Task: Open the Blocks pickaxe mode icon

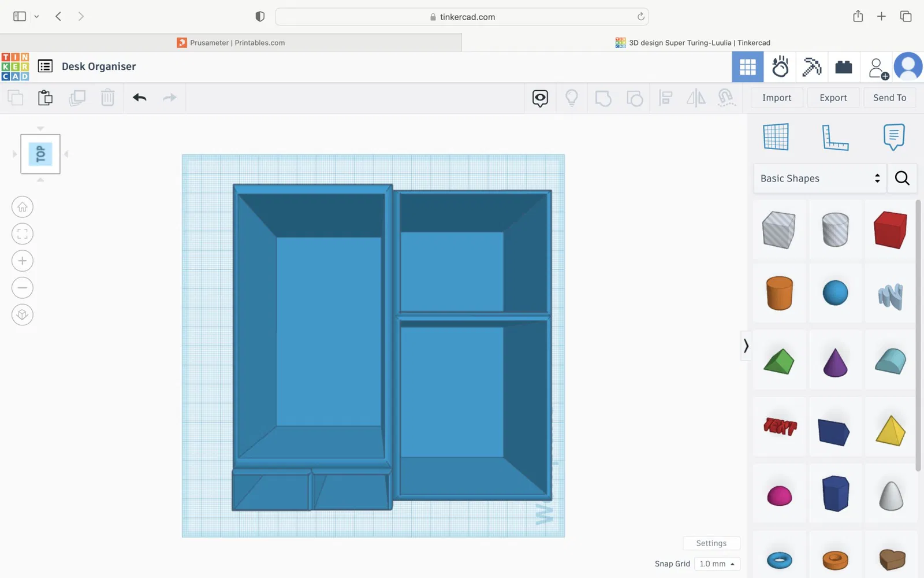Action: (x=812, y=67)
